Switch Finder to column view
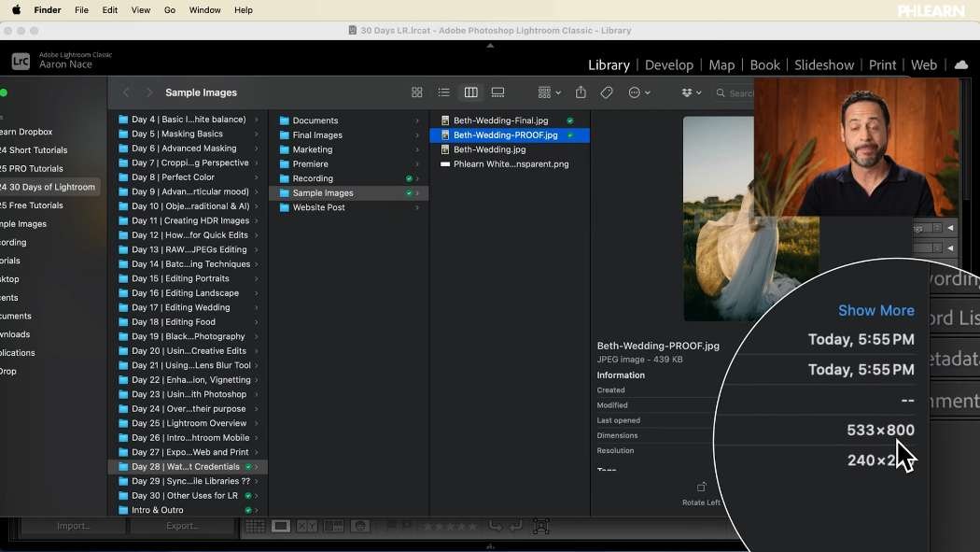This screenshot has width=980, height=552. (470, 92)
